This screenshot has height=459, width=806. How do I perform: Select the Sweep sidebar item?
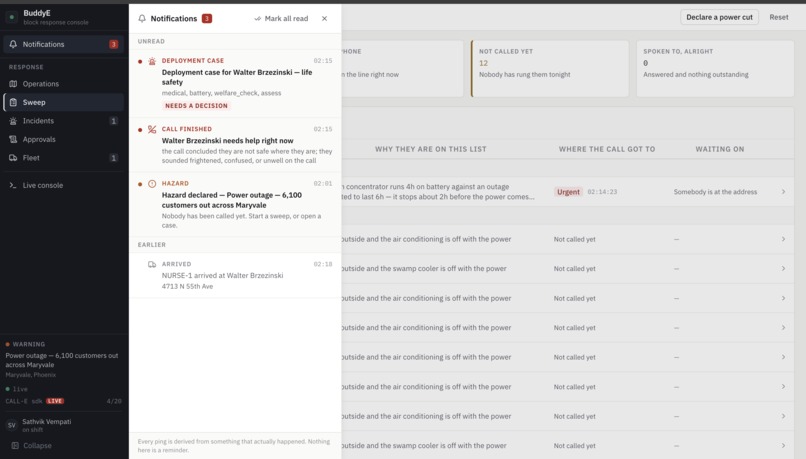pyautogui.click(x=64, y=102)
